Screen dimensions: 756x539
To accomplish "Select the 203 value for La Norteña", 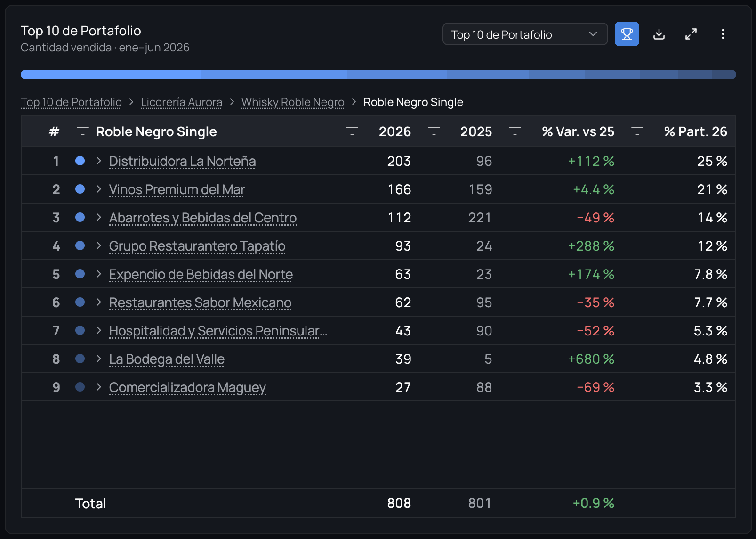I will pos(399,161).
